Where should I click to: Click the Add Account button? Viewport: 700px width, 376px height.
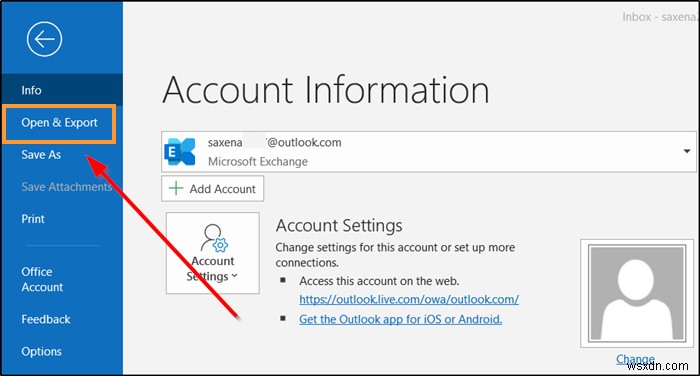tap(212, 188)
